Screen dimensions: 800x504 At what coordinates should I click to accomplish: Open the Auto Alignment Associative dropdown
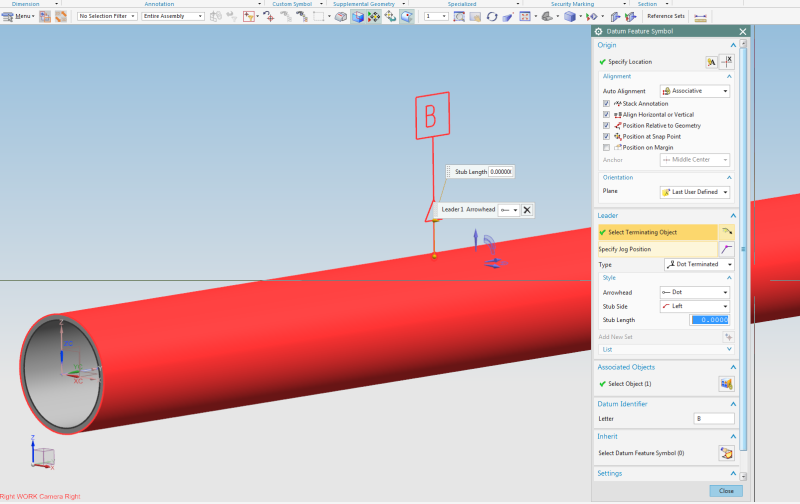(x=694, y=91)
